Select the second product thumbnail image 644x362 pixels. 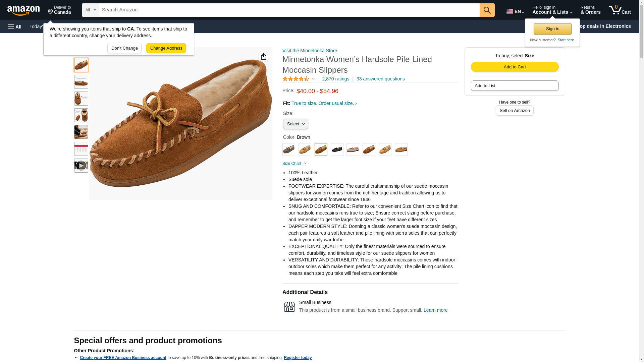point(81,82)
